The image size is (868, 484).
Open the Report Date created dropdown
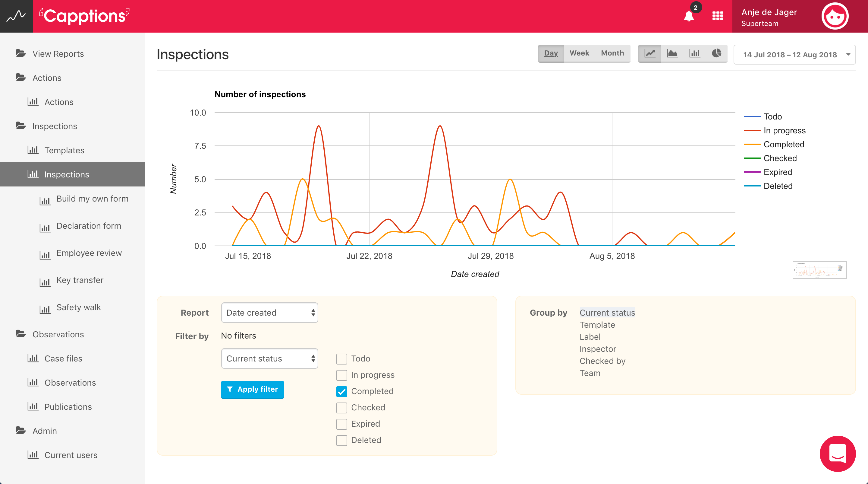(x=269, y=313)
